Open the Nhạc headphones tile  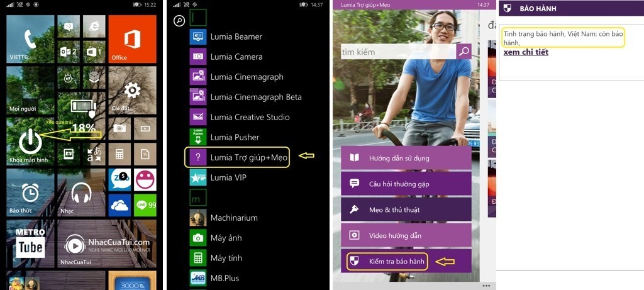click(81, 192)
